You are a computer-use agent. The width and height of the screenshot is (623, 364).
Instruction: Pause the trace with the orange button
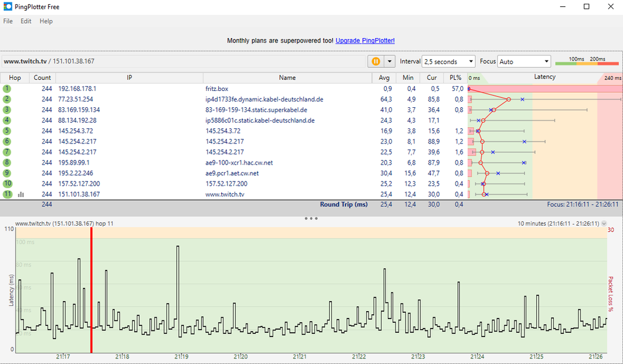[x=376, y=61]
